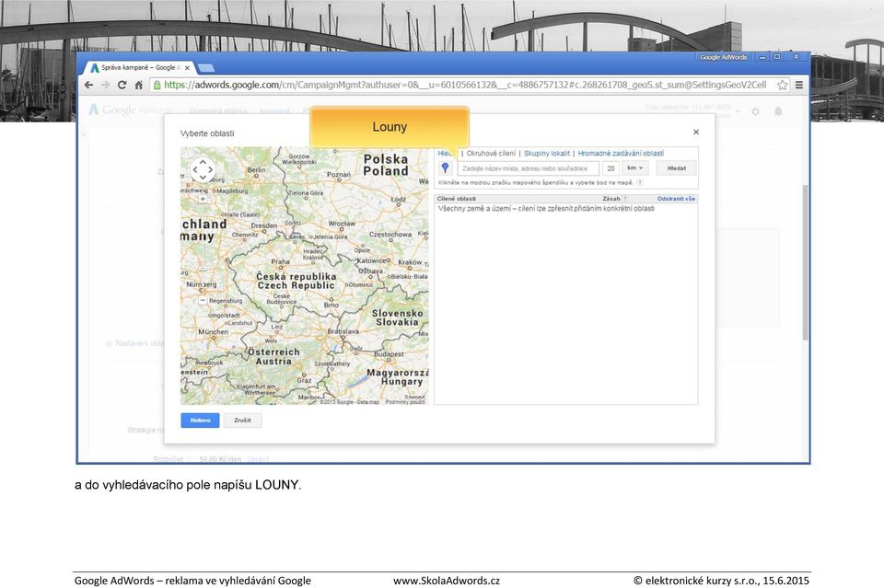Click the Odstranit vše link
Screen dimensions: 884x588
click(x=676, y=199)
